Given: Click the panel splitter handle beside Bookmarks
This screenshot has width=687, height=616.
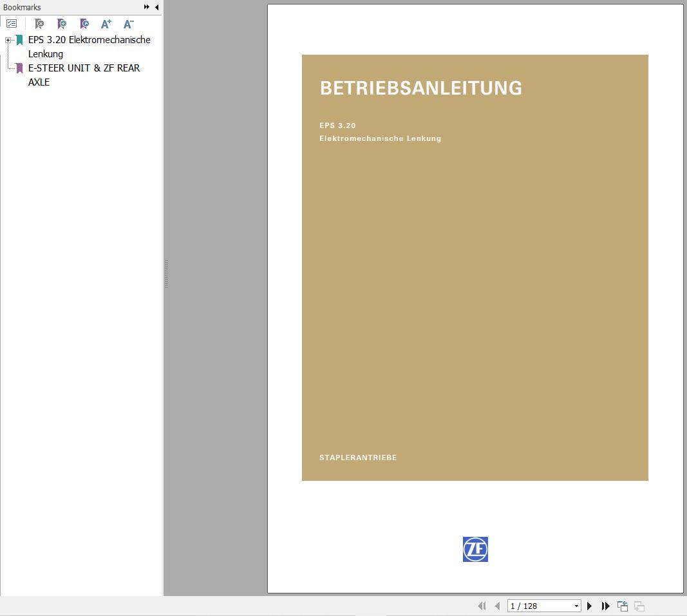Looking at the screenshot, I should 166,274.
